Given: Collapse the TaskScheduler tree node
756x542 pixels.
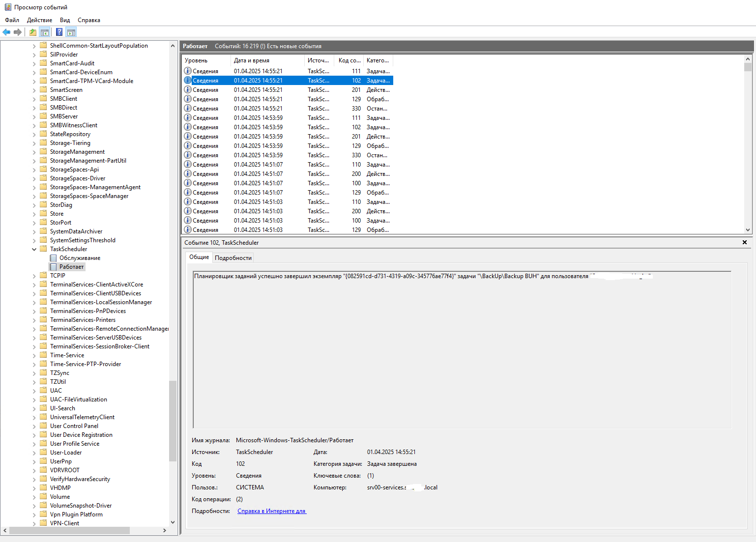Looking at the screenshot, I should pos(34,249).
